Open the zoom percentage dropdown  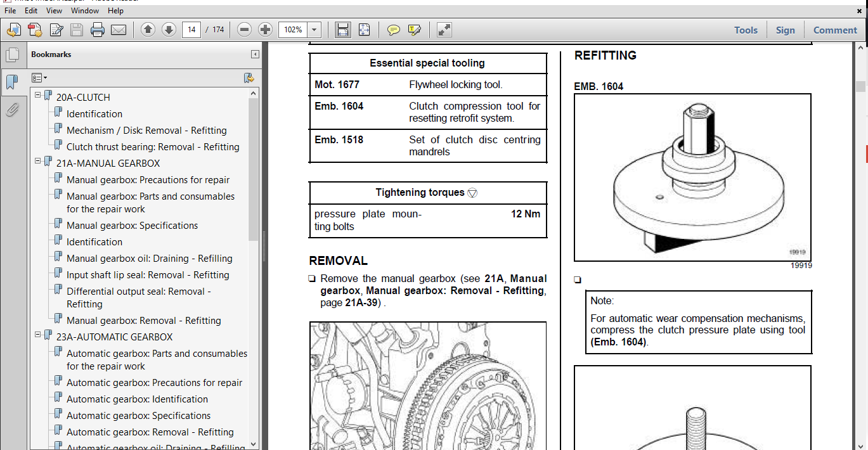click(314, 30)
